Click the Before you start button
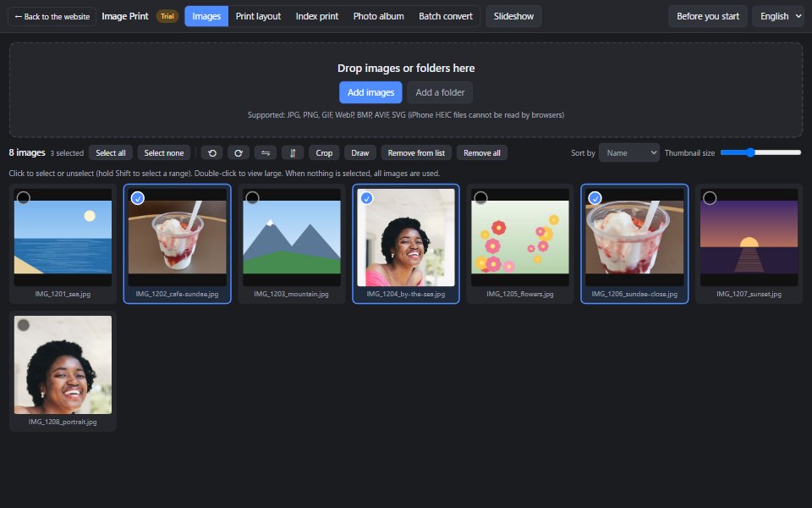Screen dimensions: 812x508 pyautogui.click(x=707, y=16)
